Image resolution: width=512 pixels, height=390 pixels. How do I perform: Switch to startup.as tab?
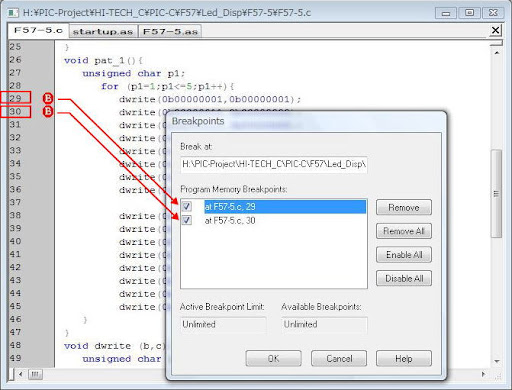click(x=103, y=31)
